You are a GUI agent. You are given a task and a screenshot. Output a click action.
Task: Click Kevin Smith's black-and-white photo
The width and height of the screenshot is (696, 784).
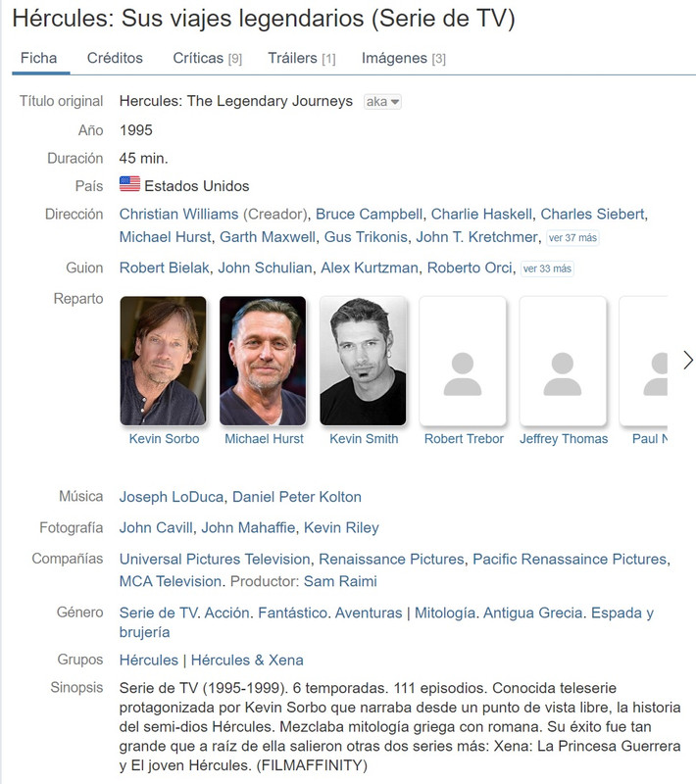[x=363, y=361]
